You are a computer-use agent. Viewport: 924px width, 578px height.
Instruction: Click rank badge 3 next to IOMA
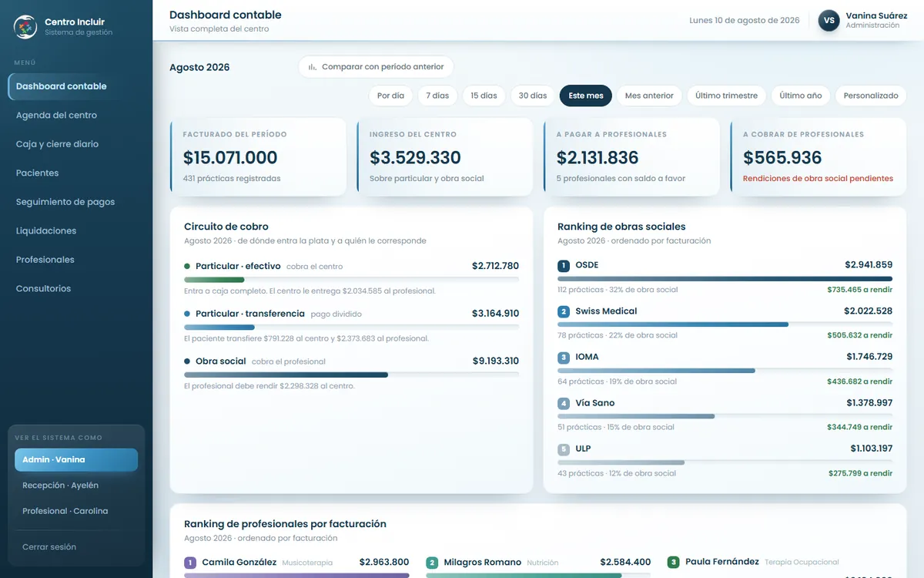pos(564,358)
